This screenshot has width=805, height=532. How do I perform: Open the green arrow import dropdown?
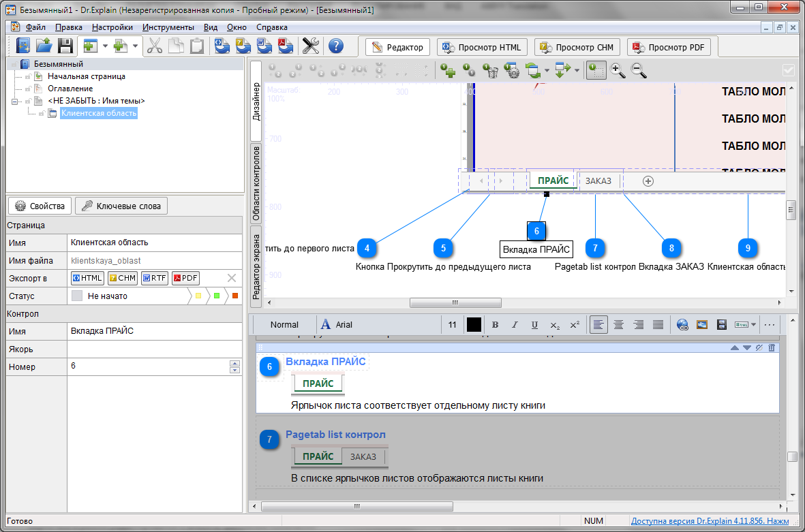[x=577, y=70]
